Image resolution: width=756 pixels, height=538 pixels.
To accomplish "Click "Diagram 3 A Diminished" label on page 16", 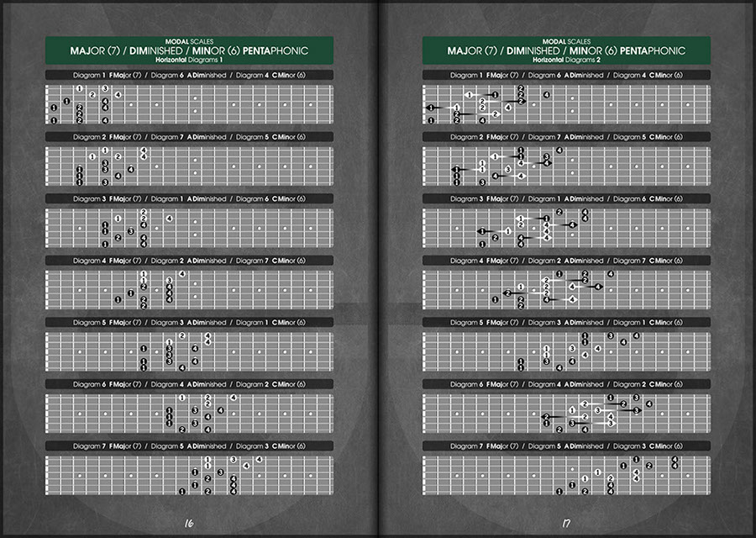I will click(x=188, y=322).
